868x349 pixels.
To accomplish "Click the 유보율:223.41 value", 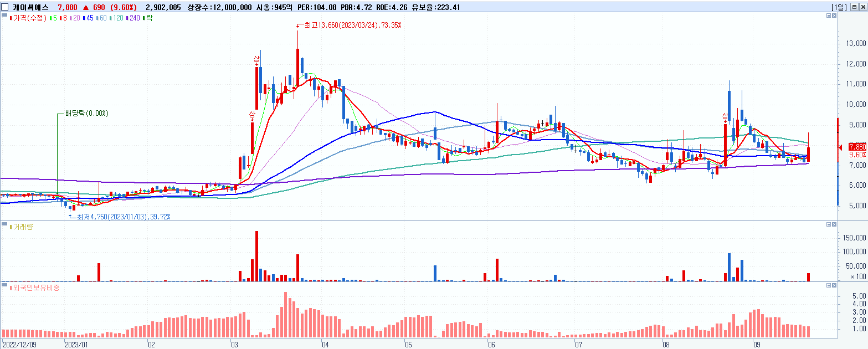I will [436, 7].
